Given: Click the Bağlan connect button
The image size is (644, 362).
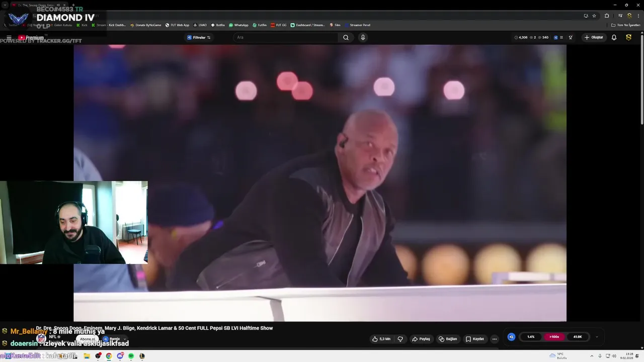Looking at the screenshot, I should (x=448, y=339).
